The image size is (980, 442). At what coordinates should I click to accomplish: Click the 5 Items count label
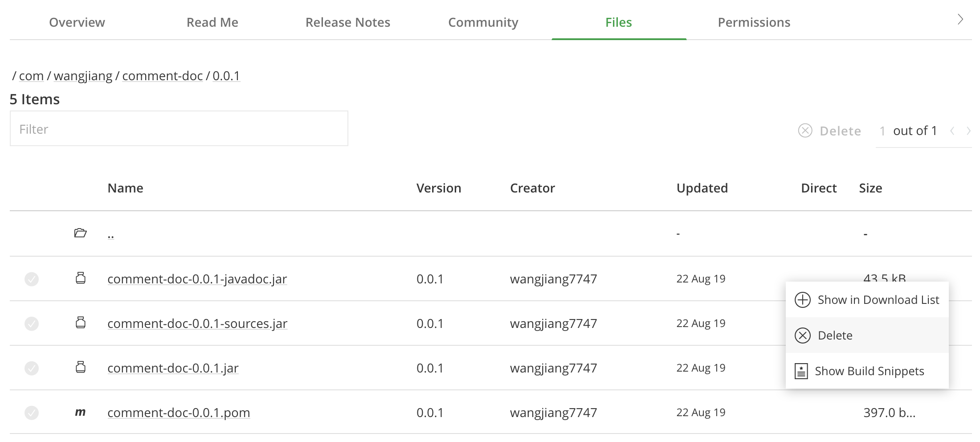[x=35, y=99]
